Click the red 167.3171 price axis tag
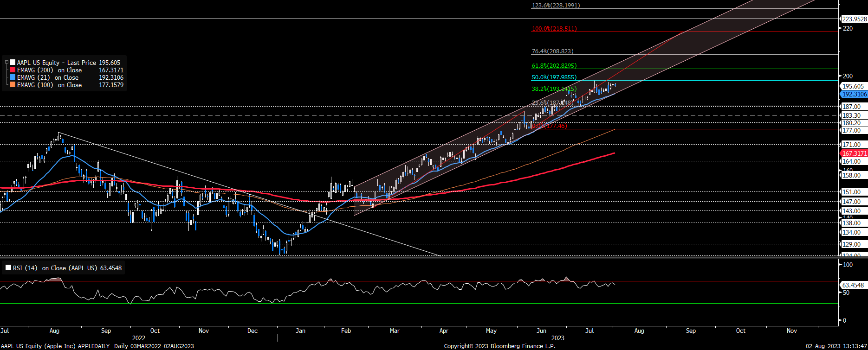The width and height of the screenshot is (868, 350). coord(855,153)
